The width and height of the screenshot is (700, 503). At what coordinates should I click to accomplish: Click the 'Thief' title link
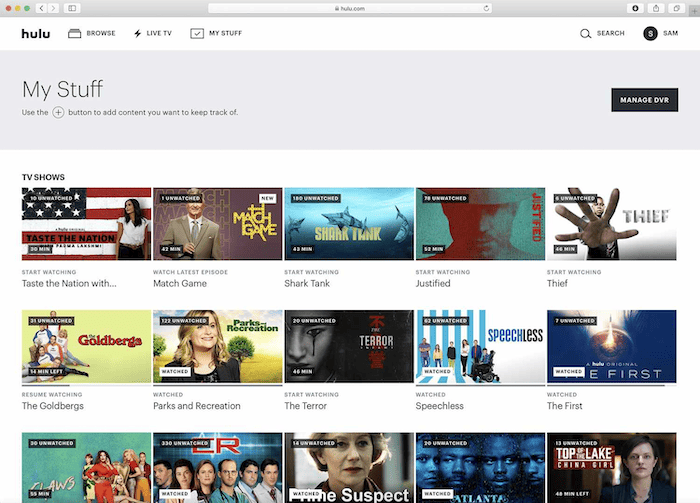coord(557,283)
